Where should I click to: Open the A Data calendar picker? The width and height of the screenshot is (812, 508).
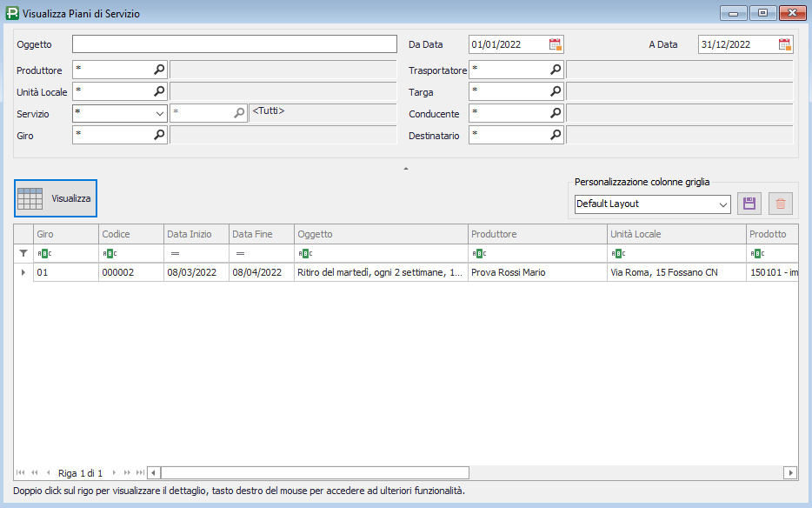pos(785,44)
